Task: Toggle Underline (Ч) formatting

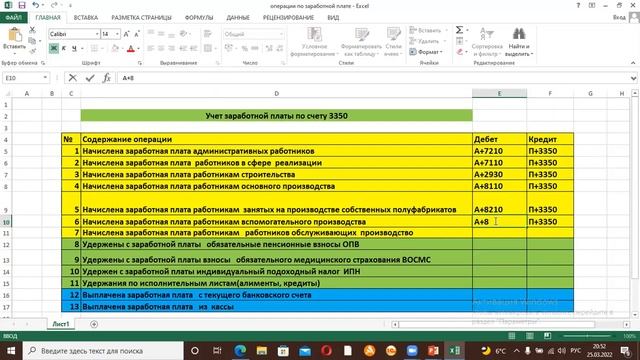Action: tap(74, 49)
